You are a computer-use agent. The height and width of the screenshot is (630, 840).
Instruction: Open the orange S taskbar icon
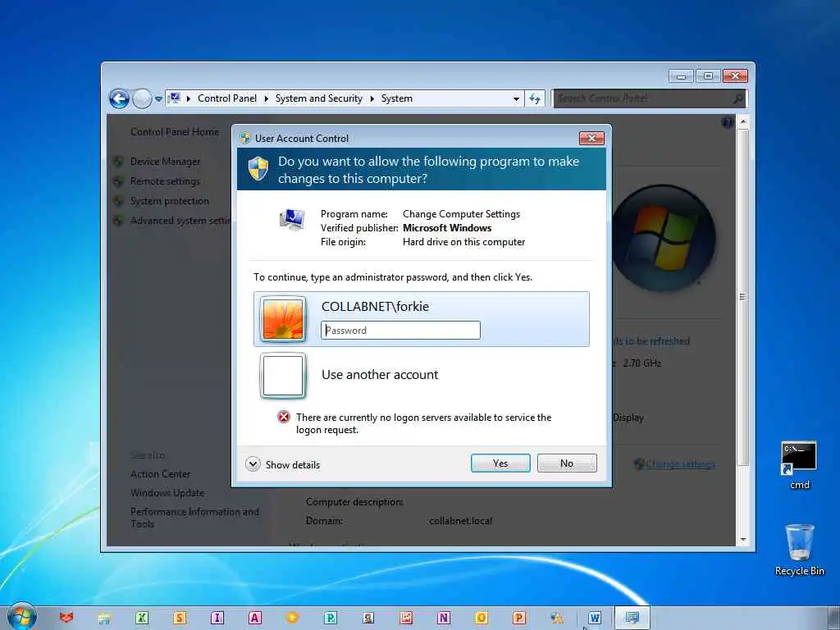[x=180, y=618]
